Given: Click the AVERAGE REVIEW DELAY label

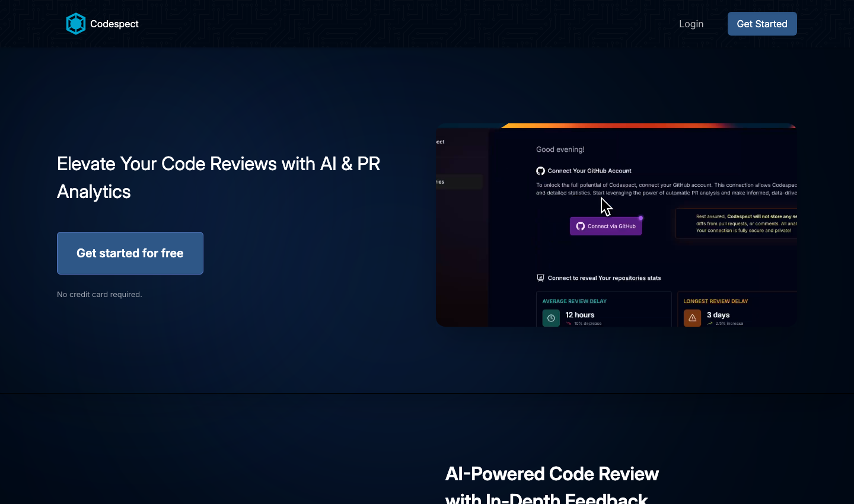Looking at the screenshot, I should click(575, 301).
